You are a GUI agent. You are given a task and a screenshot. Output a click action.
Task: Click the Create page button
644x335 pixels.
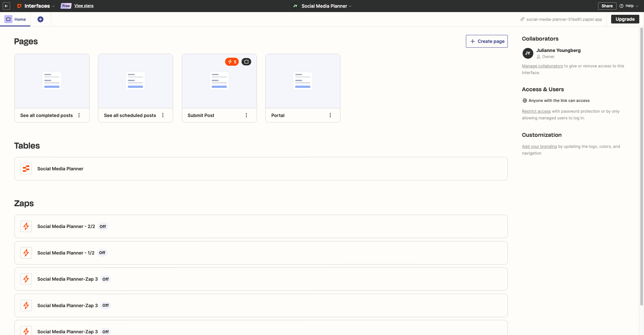487,41
